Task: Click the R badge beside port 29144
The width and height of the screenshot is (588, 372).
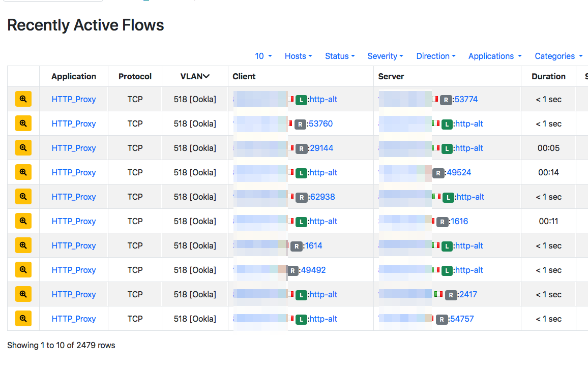Action: 301,148
